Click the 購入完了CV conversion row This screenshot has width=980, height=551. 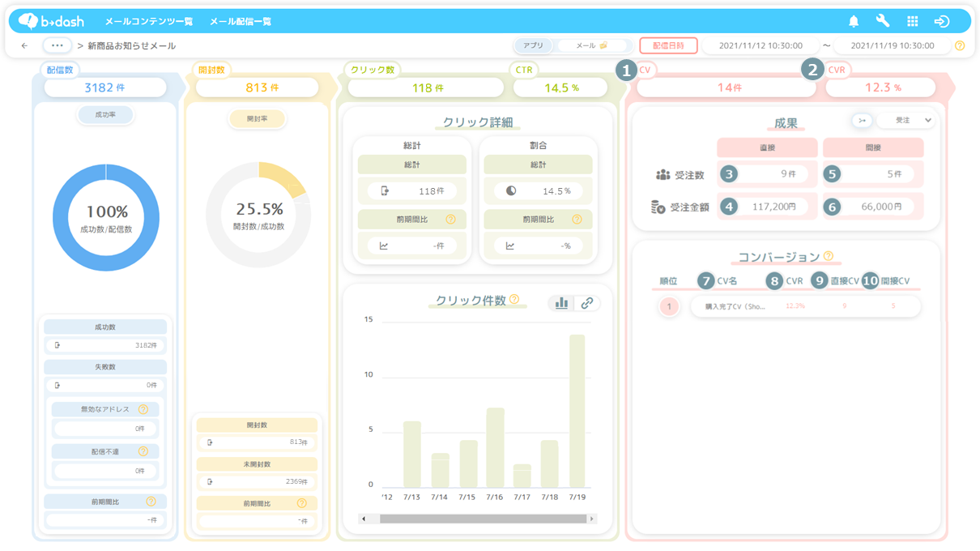[x=805, y=306]
